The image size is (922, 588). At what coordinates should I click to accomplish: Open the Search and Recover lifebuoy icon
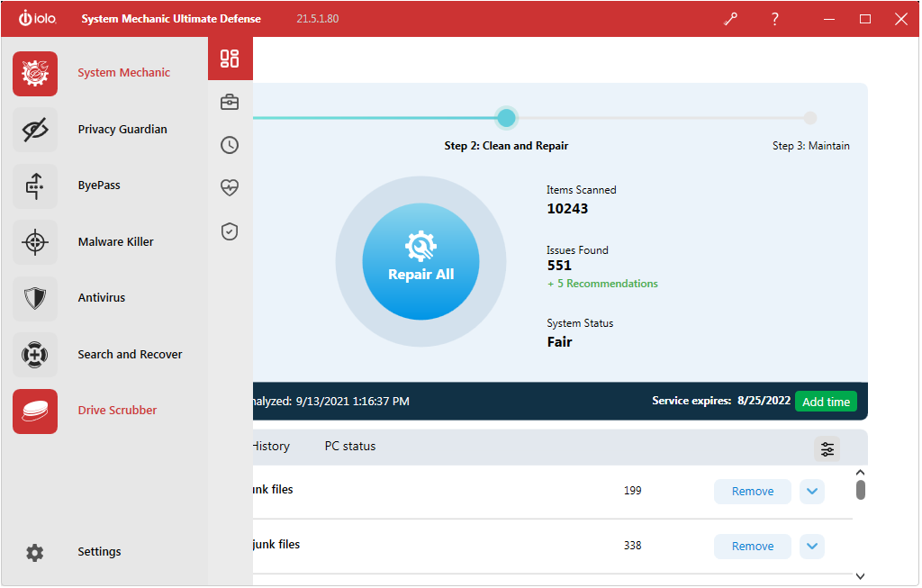click(x=35, y=355)
